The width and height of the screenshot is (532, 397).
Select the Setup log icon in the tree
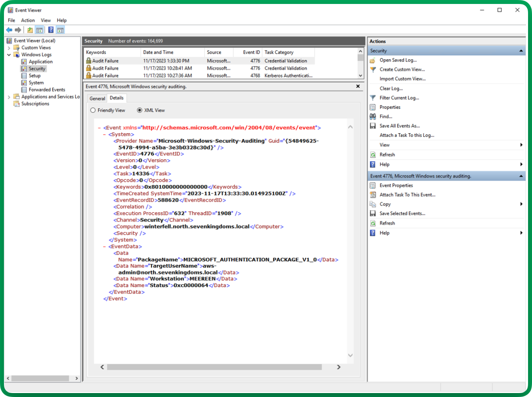pos(24,76)
